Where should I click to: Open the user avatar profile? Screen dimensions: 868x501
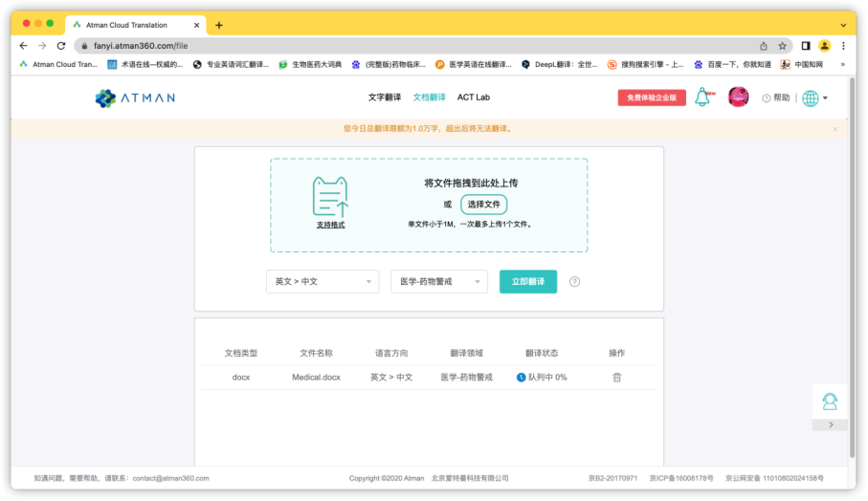[738, 98]
